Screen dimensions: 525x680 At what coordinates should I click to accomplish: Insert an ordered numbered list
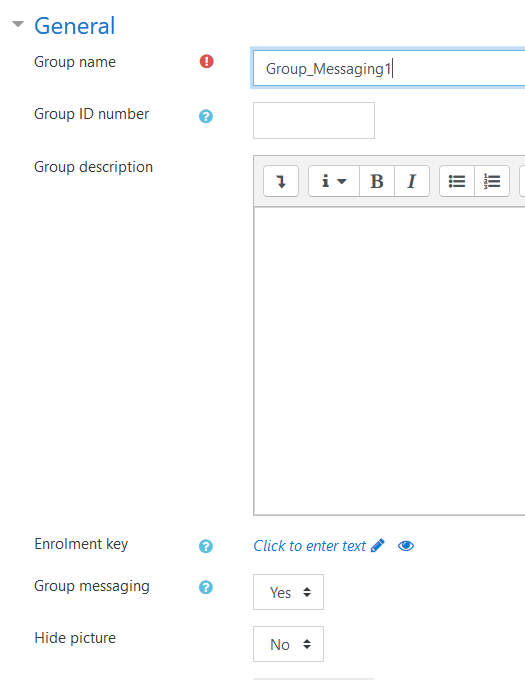click(492, 181)
